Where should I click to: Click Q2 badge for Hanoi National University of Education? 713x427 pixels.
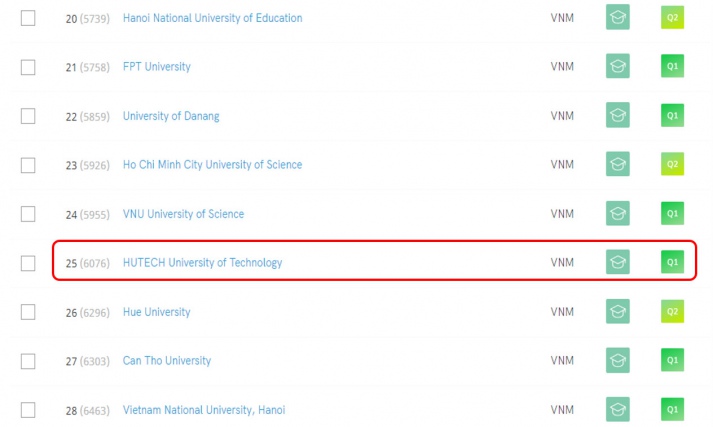(672, 17)
